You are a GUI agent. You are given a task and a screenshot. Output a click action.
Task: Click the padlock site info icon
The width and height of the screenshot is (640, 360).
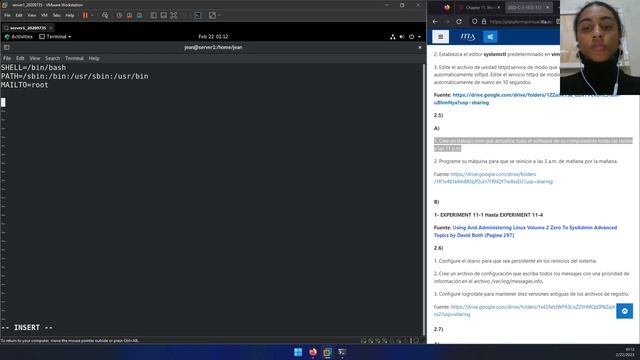[x=484, y=21]
